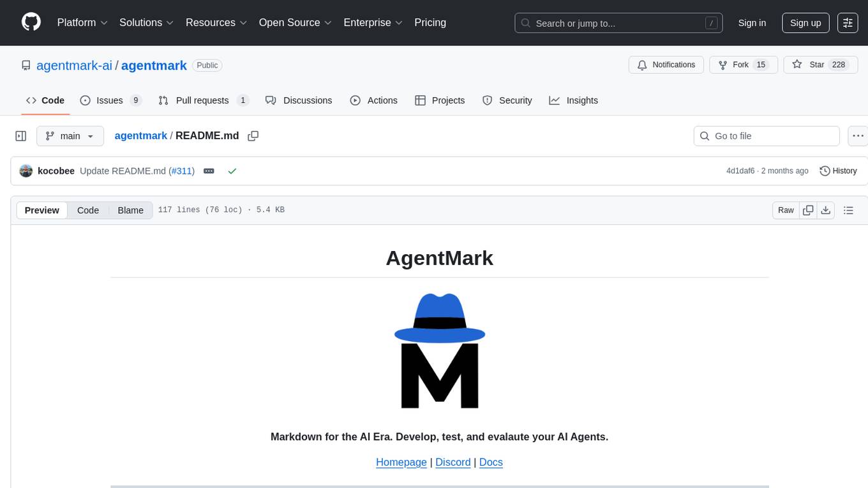Open kocobee author link
868x488 pixels.
(56, 171)
